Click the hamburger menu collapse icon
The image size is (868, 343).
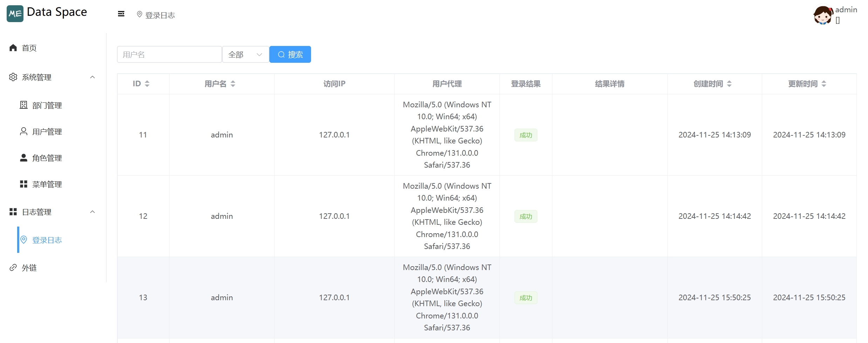point(121,14)
